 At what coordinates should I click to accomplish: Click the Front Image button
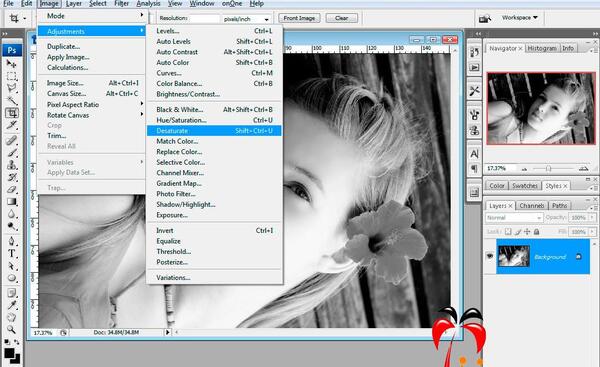pyautogui.click(x=299, y=18)
